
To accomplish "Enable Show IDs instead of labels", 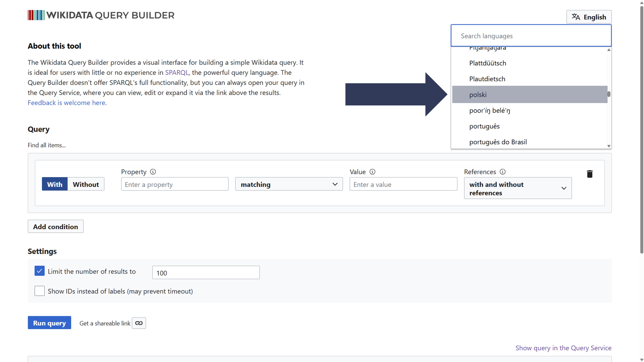I will pos(40,291).
